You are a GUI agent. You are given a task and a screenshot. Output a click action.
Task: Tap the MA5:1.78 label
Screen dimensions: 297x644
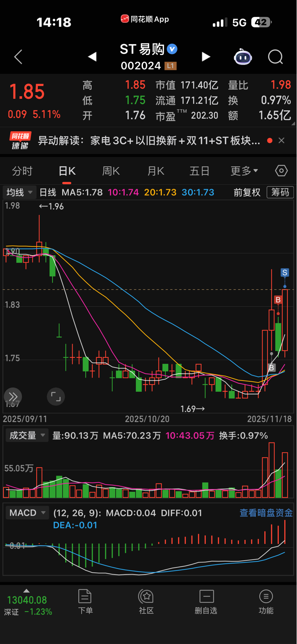tap(82, 192)
